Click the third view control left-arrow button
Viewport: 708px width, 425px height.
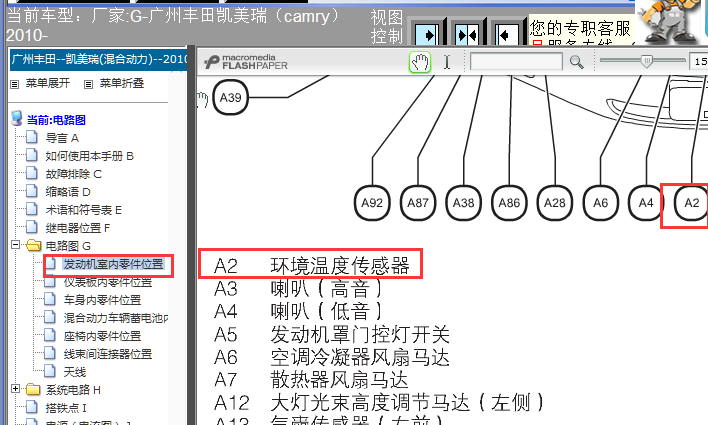coord(506,35)
